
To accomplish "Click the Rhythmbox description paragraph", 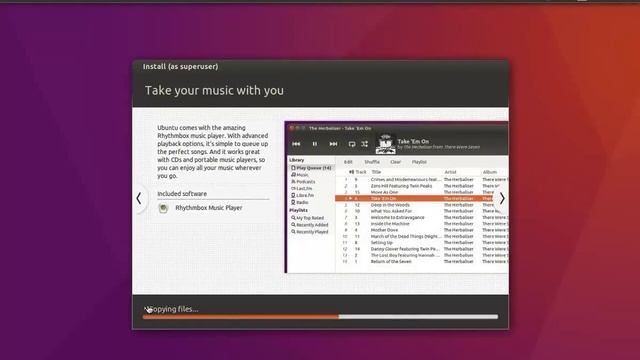I will 213,152.
